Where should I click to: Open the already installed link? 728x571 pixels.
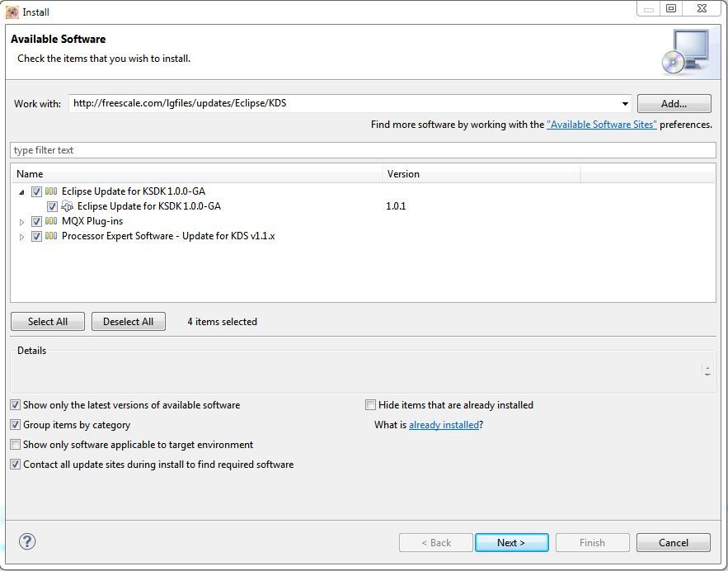444,425
